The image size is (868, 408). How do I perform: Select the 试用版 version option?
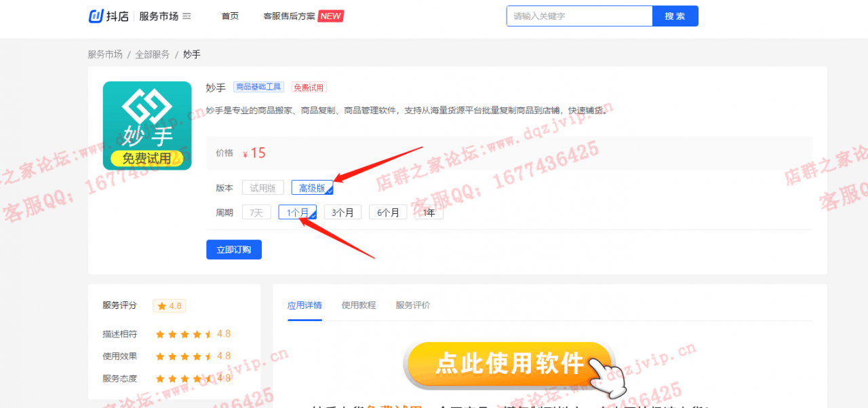pos(263,188)
